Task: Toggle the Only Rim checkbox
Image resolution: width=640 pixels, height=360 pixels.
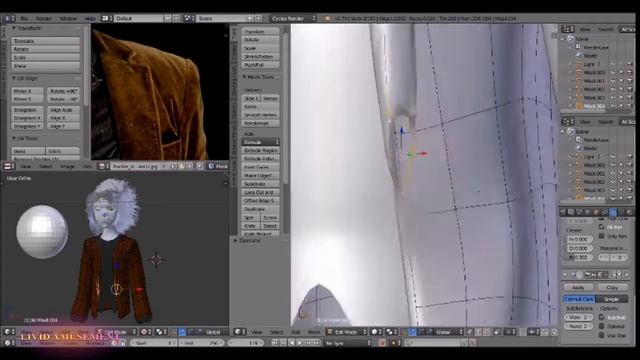Action: pos(602,236)
